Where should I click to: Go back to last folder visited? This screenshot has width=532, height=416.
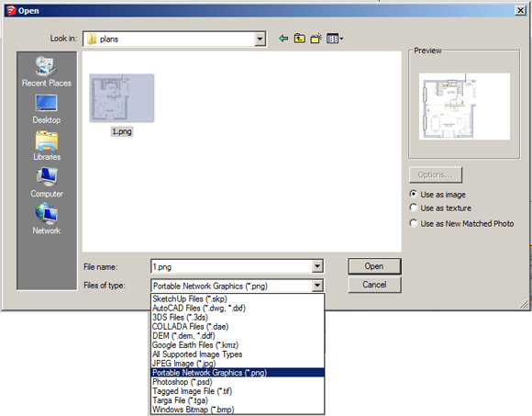pyautogui.click(x=283, y=39)
